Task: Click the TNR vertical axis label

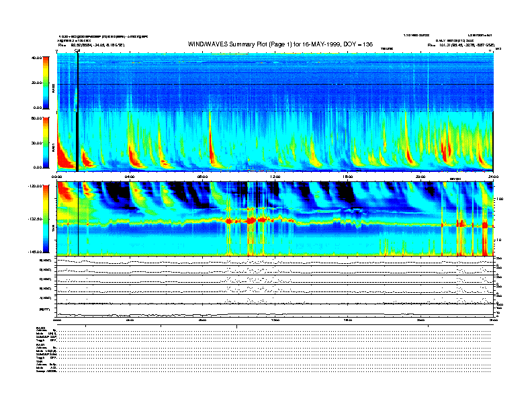Action: pos(53,230)
